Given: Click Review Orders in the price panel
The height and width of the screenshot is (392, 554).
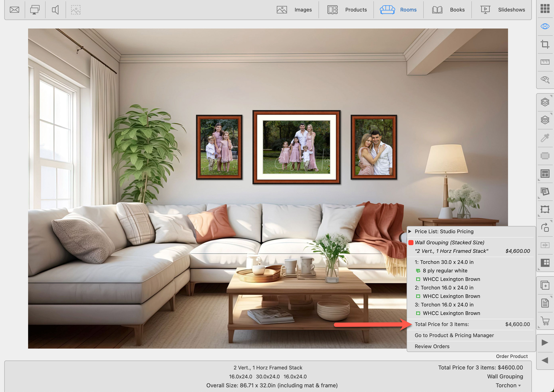Looking at the screenshot, I should (432, 346).
